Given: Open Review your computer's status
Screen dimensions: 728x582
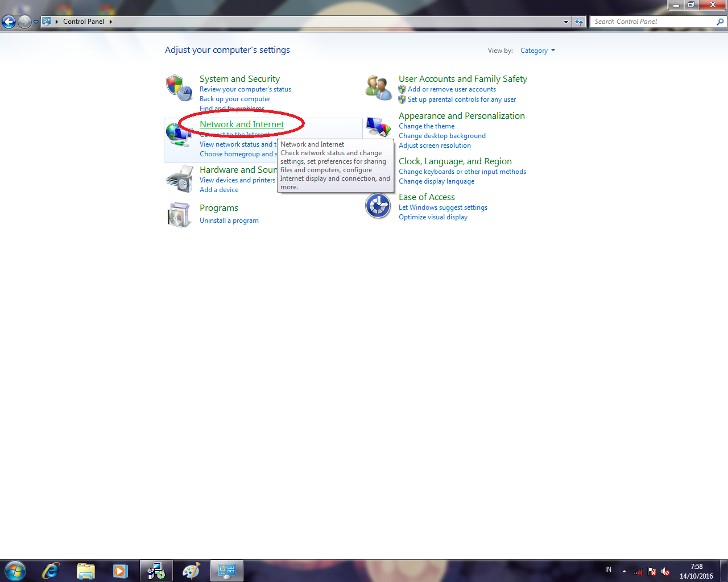Looking at the screenshot, I should pos(245,89).
